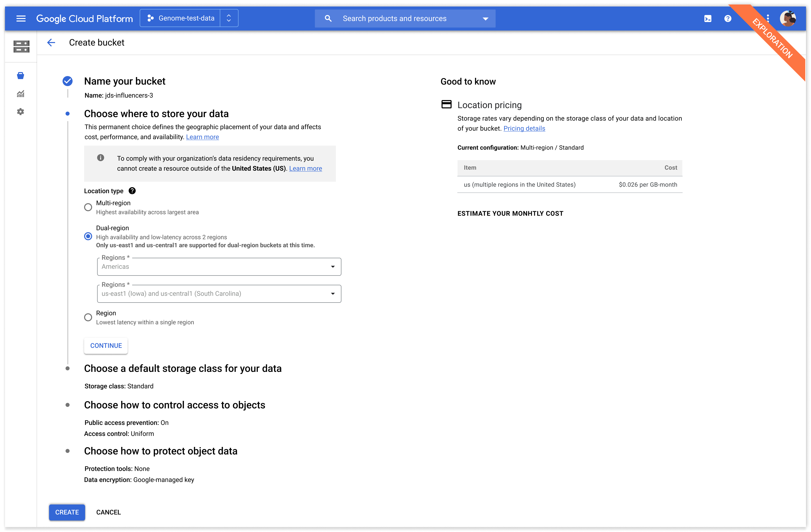Click in the Search products and resources field
Viewport: 811px width, 532px height.
pos(394,18)
